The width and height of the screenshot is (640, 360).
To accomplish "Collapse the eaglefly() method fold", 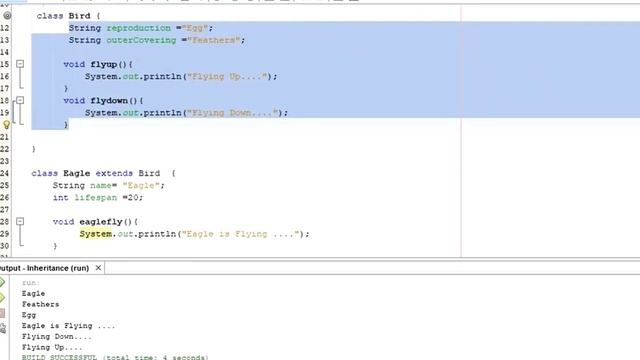I will coord(20,221).
